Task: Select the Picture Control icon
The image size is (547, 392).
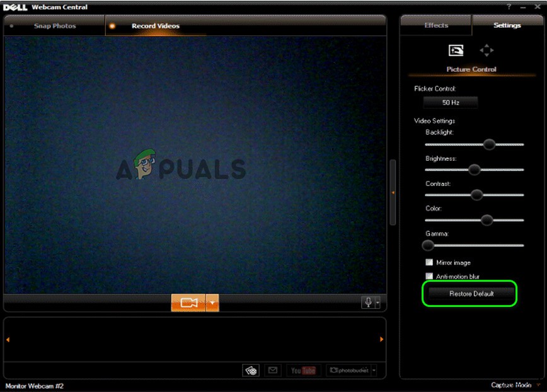Action: tap(456, 50)
